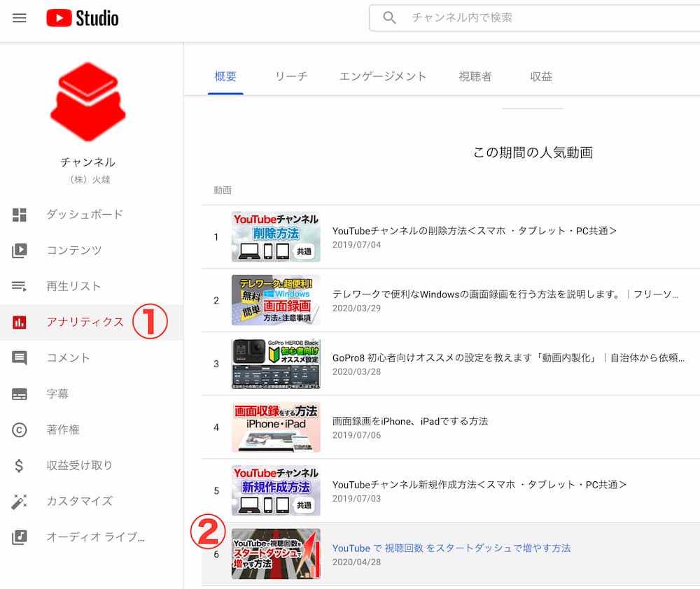Open 収益受け取り in the sidebar

[x=92, y=465]
